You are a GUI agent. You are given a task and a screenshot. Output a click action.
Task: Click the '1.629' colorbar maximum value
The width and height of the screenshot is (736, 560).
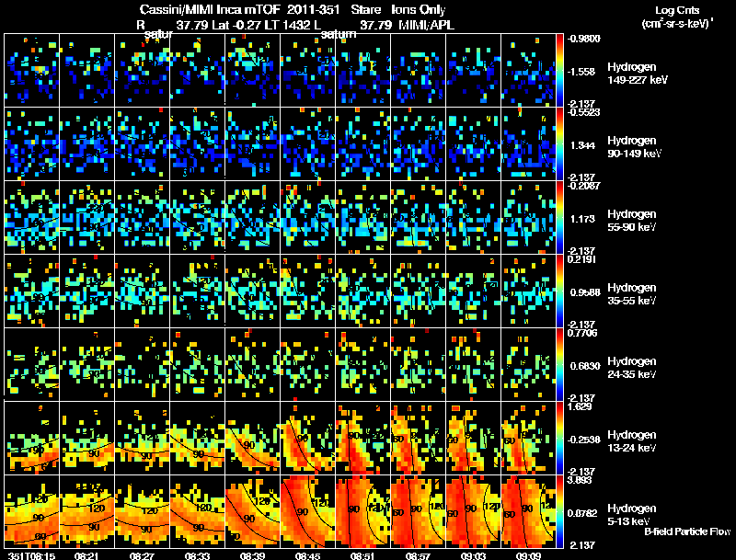(580, 406)
